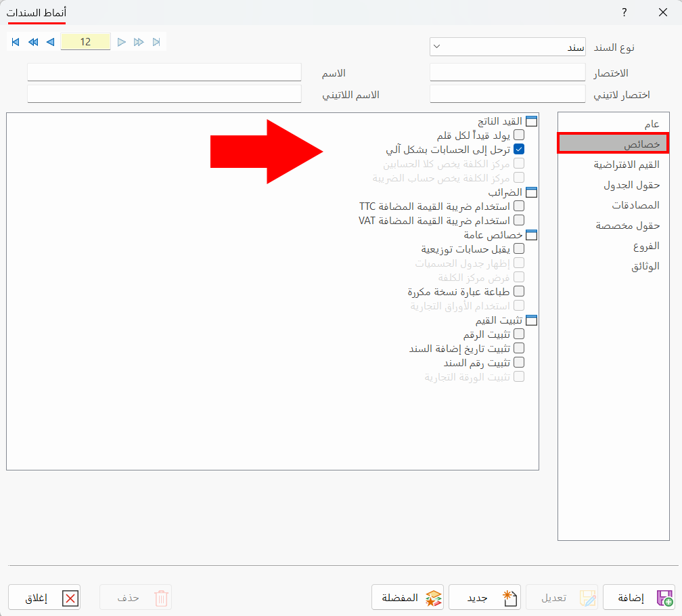Jump back several records with double-left arrow
The width and height of the screenshot is (682, 616).
tap(33, 42)
